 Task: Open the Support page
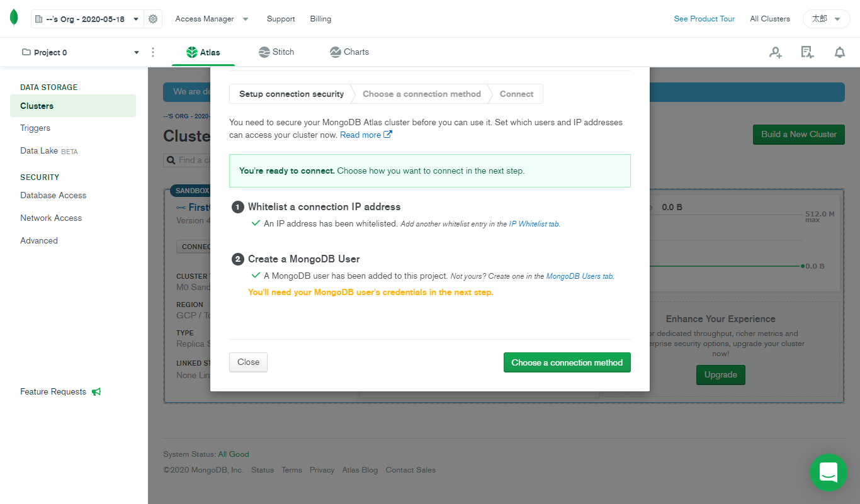281,19
